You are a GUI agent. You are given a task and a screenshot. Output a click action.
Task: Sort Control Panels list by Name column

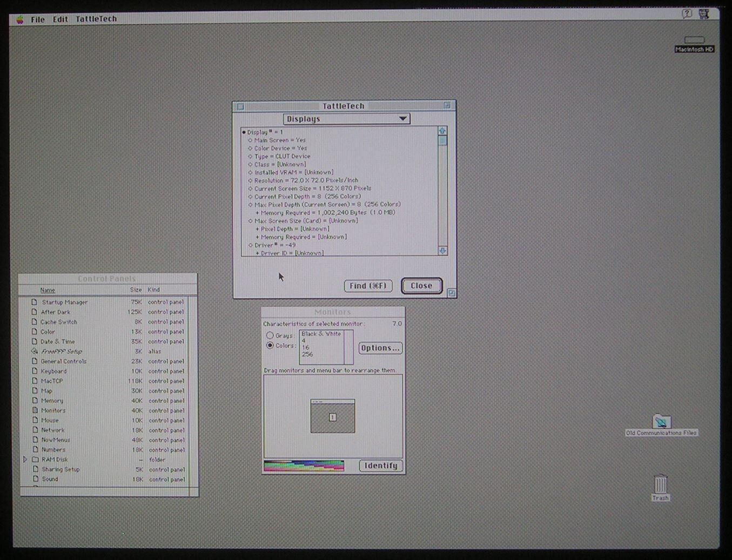(48, 290)
